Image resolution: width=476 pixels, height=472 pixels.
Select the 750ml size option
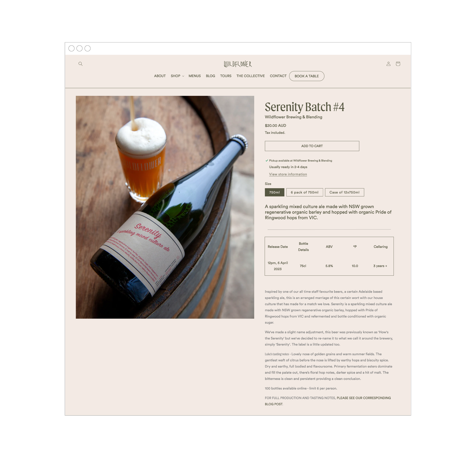275,192
